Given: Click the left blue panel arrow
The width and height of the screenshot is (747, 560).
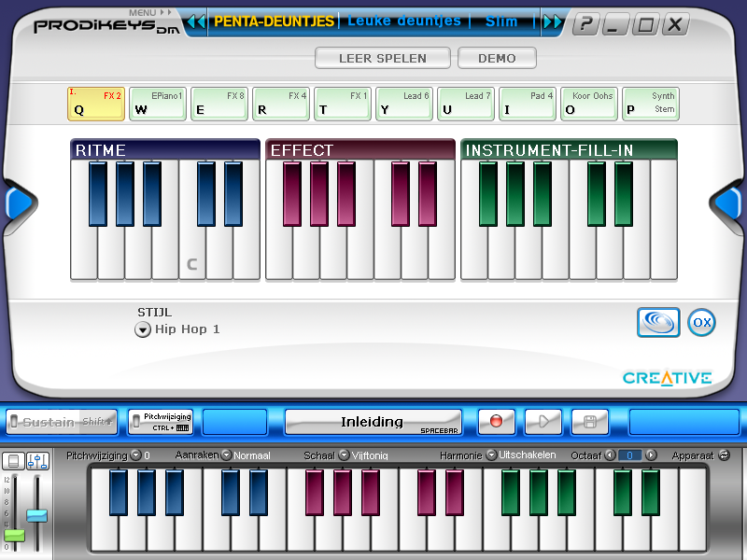Looking at the screenshot, I should click(x=19, y=203).
